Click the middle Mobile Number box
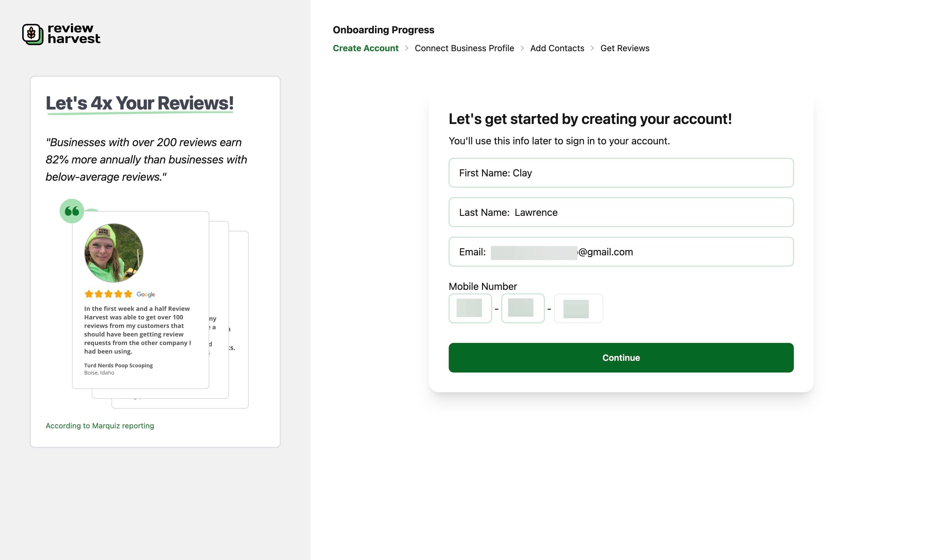 click(523, 308)
